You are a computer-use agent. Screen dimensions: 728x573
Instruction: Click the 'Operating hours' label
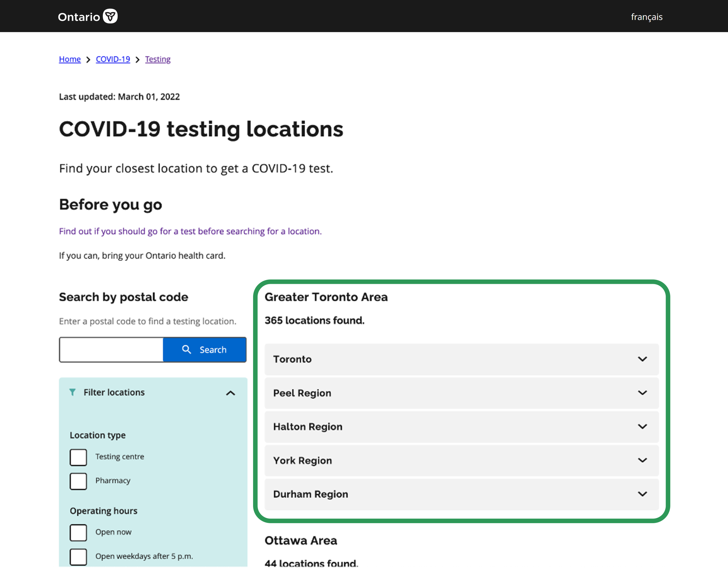point(104,511)
